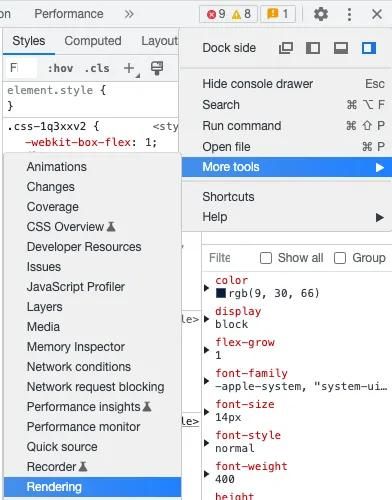Open the Performance panel tab
The image size is (392, 500).
point(69,14)
